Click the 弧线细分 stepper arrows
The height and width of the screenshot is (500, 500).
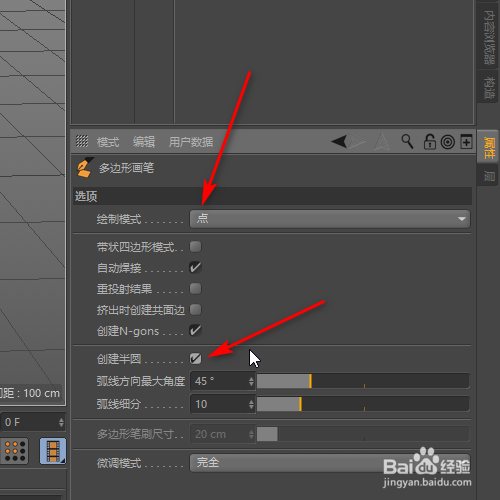click(251, 404)
